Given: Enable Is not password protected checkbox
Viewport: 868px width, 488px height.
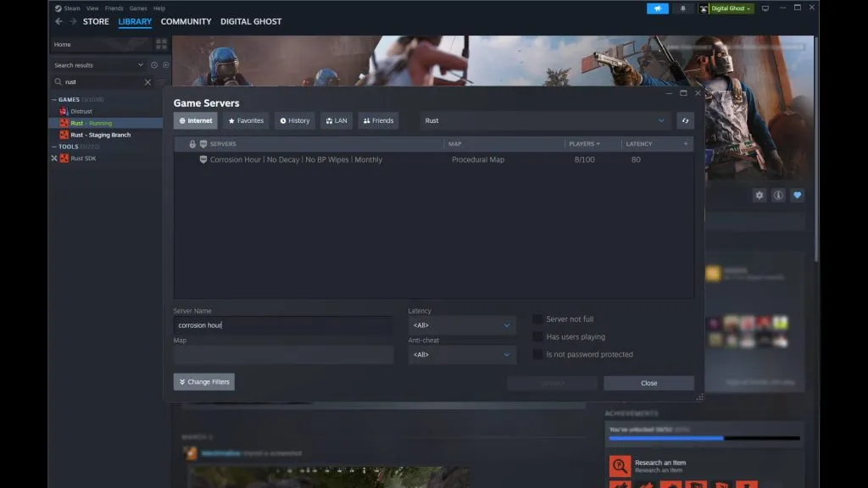Looking at the screenshot, I should point(537,354).
